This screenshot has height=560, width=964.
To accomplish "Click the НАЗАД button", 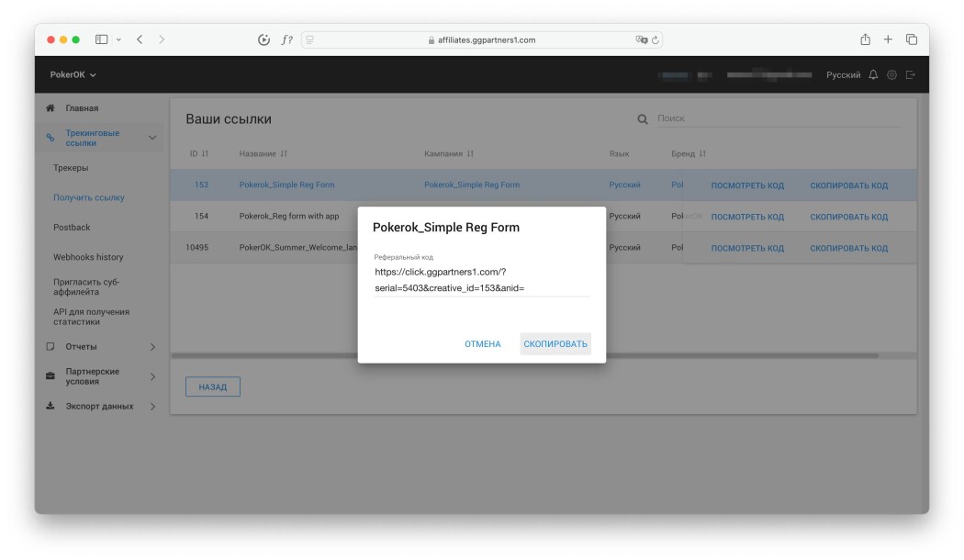I will (x=213, y=386).
